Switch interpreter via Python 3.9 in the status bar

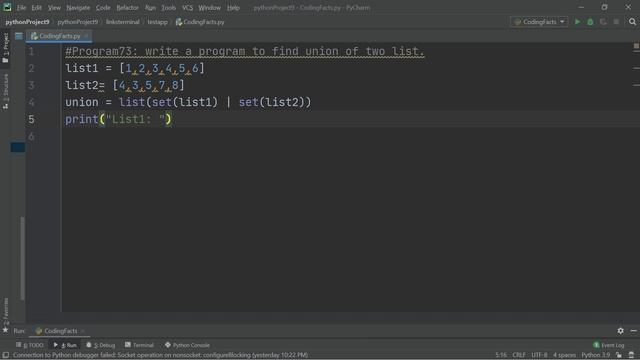point(596,355)
